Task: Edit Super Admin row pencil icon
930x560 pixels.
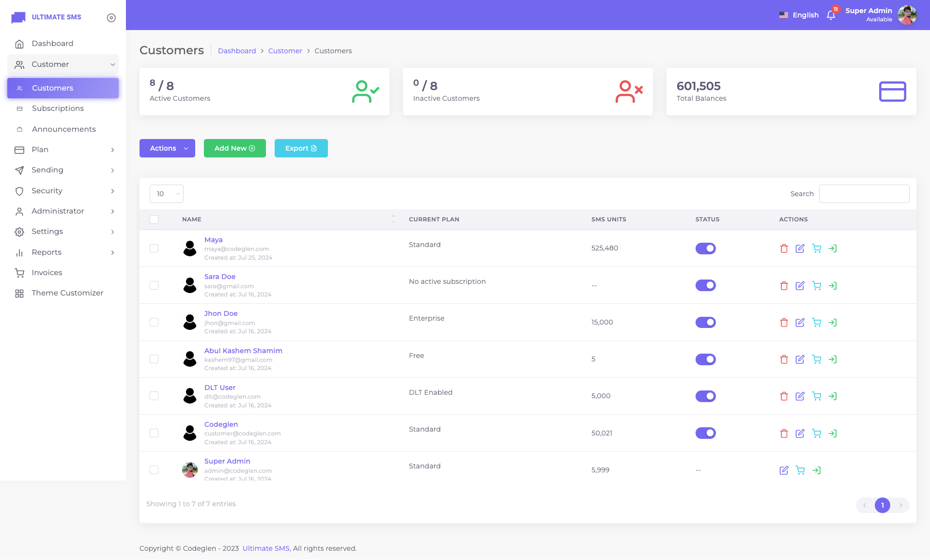Action: (x=784, y=470)
